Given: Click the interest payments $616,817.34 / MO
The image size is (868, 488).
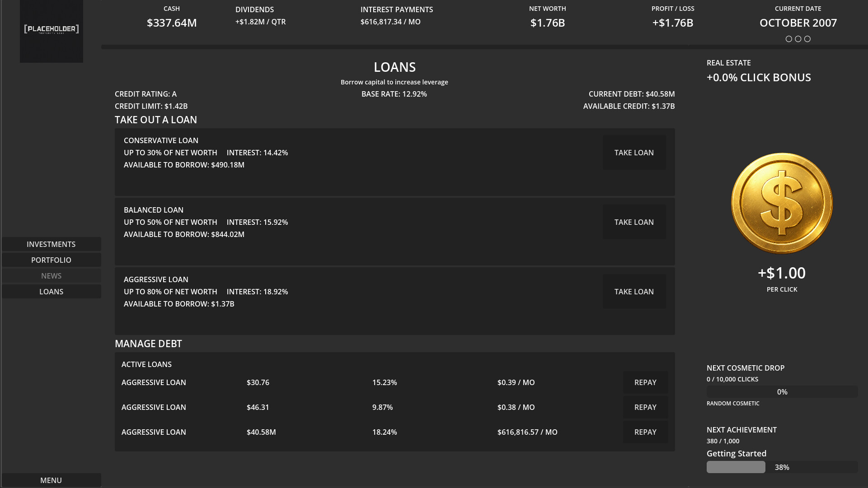Looking at the screenshot, I should (390, 22).
